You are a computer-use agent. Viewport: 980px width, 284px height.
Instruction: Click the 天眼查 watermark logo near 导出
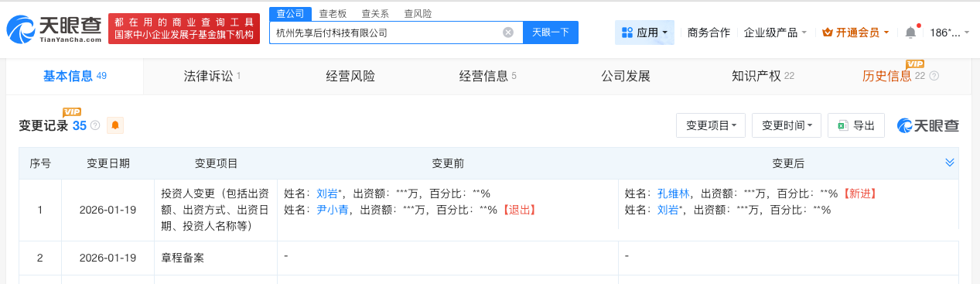927,125
